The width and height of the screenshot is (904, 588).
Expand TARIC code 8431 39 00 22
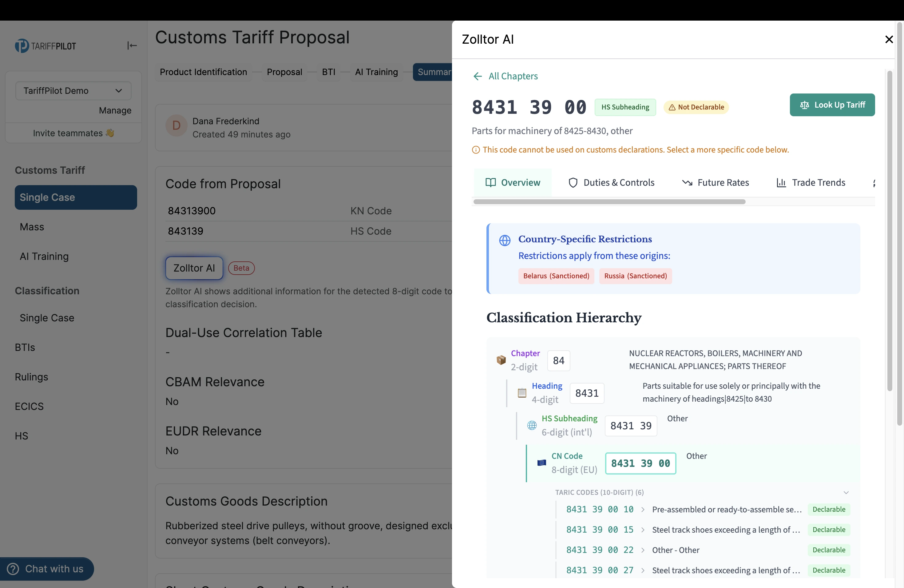coord(643,550)
